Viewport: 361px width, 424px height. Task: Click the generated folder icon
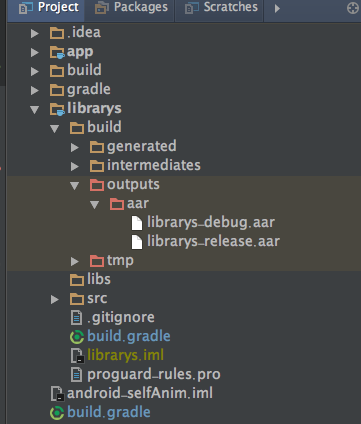coord(97,147)
